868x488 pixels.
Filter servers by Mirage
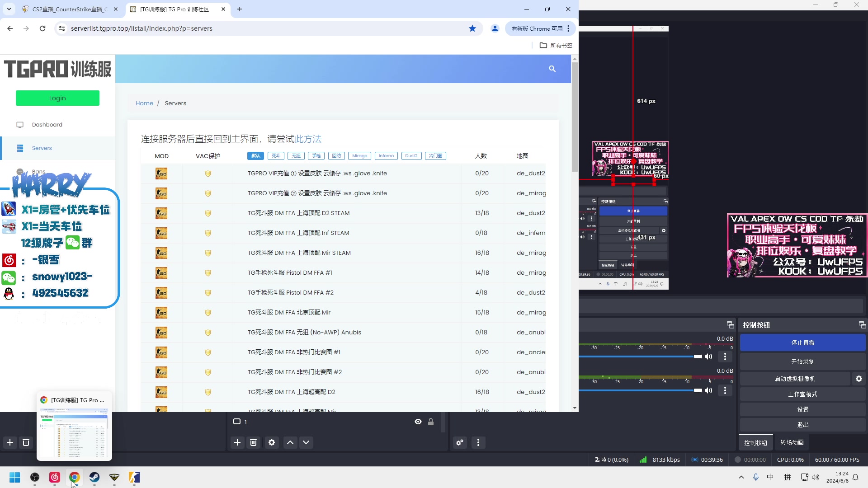(x=360, y=156)
